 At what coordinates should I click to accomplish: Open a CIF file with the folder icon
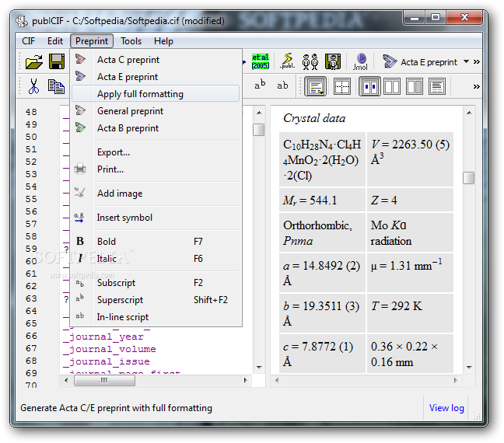[x=34, y=61]
